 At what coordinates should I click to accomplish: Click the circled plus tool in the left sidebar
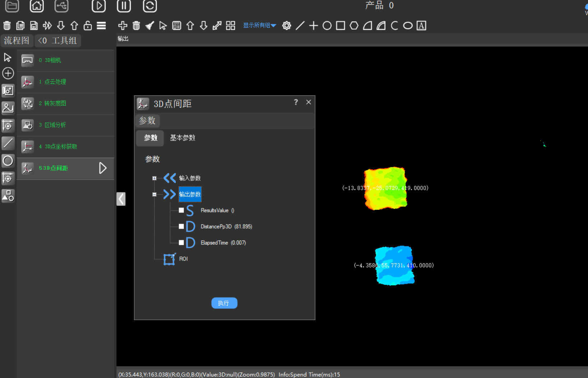pos(8,73)
